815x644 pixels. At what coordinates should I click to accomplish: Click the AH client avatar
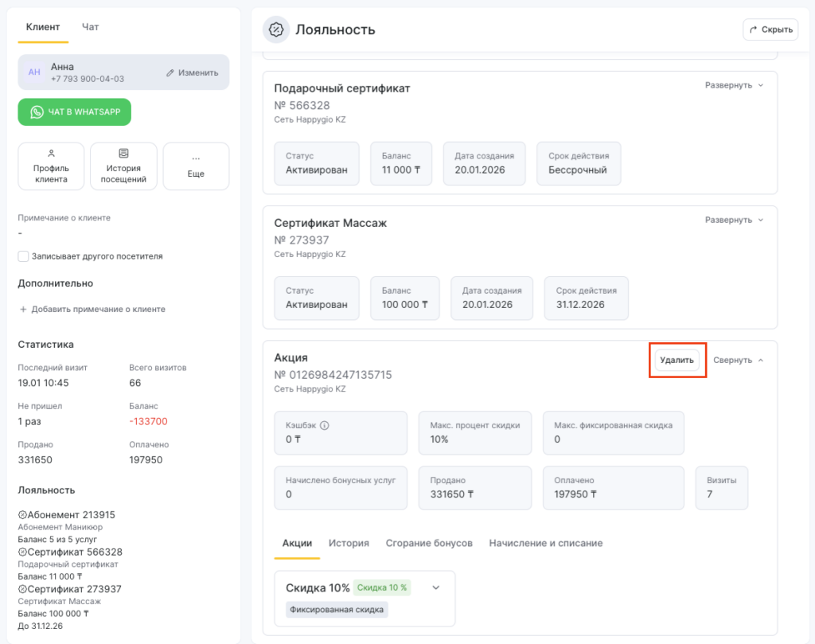click(x=34, y=72)
